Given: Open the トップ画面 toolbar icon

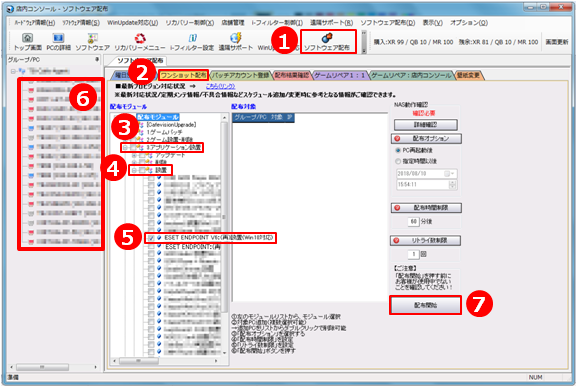Looking at the screenshot, I should click(28, 42).
